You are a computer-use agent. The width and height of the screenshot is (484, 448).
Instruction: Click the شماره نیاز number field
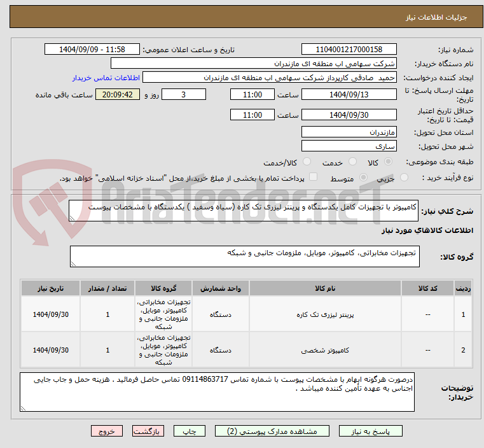(x=349, y=50)
